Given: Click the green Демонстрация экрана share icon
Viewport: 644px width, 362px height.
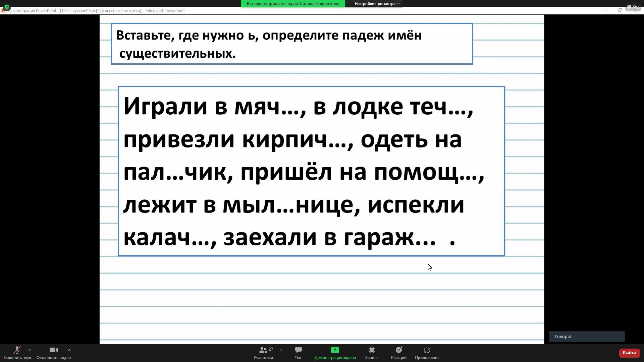Looking at the screenshot, I should click(x=335, y=350).
